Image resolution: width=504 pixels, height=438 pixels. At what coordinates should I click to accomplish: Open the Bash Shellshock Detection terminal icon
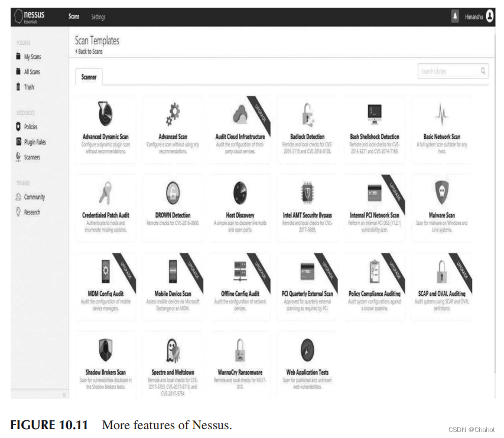(x=375, y=114)
